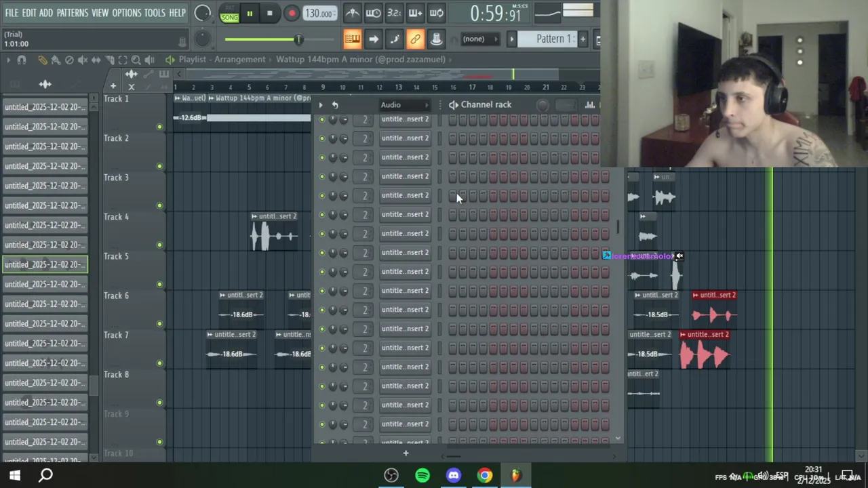Toggle the metronome icon

click(352, 13)
